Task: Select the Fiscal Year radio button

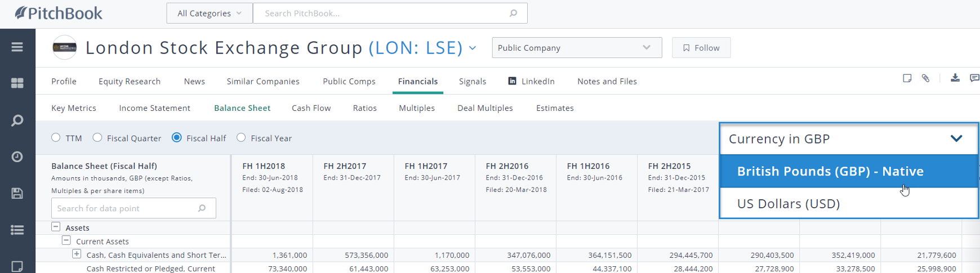Action: click(241, 137)
